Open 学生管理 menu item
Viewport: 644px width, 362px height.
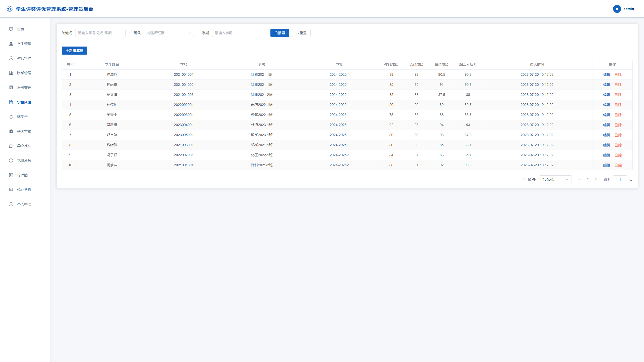(25, 44)
